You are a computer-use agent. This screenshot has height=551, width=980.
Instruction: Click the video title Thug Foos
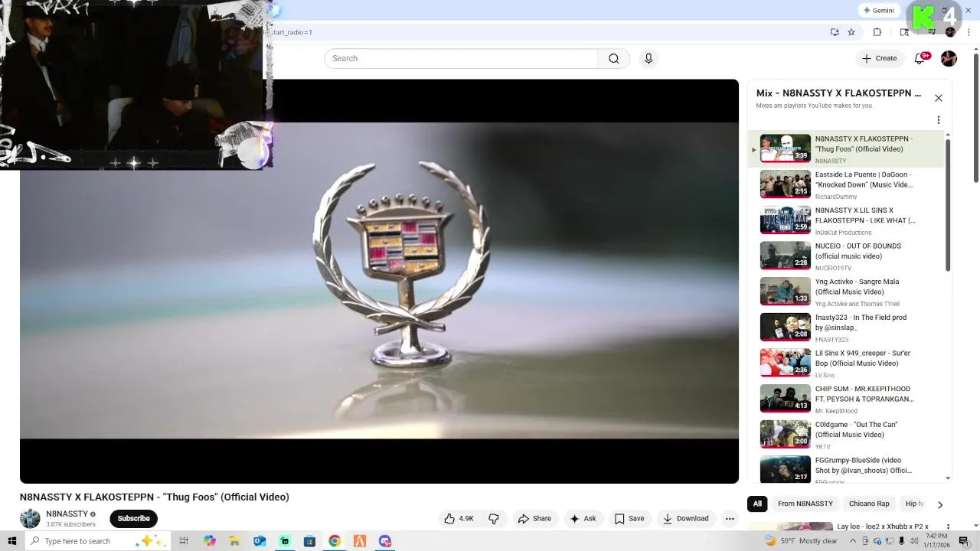[155, 497]
